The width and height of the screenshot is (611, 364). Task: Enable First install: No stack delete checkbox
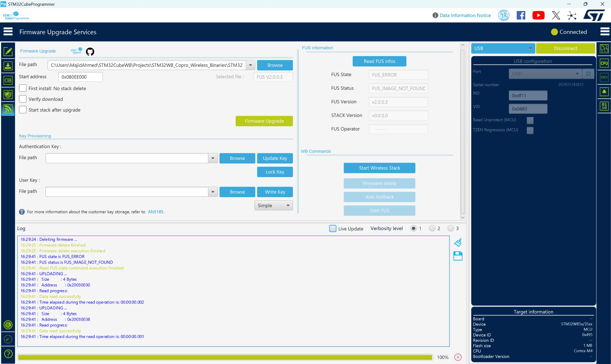tap(23, 88)
